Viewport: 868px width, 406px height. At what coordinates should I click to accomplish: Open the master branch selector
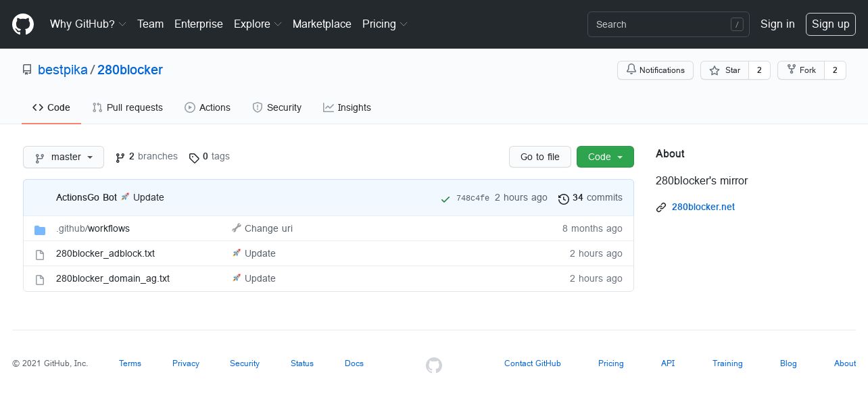tap(64, 157)
